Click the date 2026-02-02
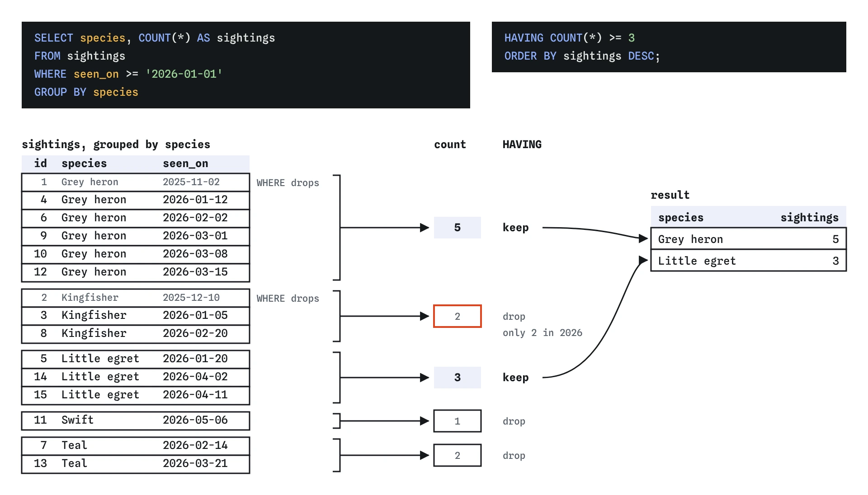 [195, 218]
